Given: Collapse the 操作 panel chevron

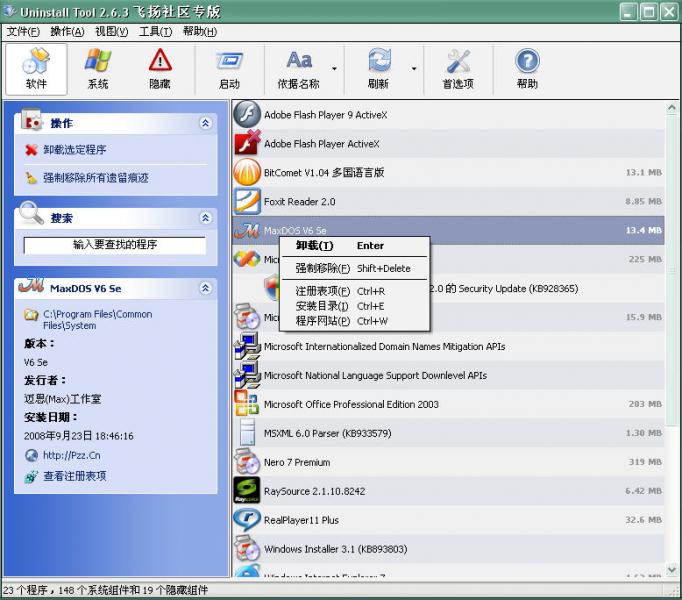Looking at the screenshot, I should [206, 123].
